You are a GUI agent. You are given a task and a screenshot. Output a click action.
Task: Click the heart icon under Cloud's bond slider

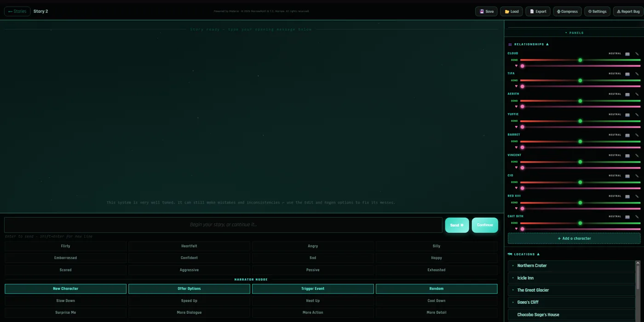pos(516,66)
